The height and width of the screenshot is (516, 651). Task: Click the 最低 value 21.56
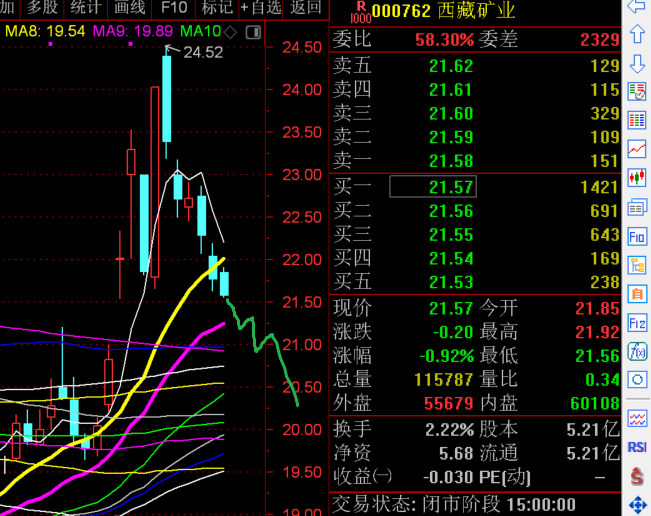point(597,356)
